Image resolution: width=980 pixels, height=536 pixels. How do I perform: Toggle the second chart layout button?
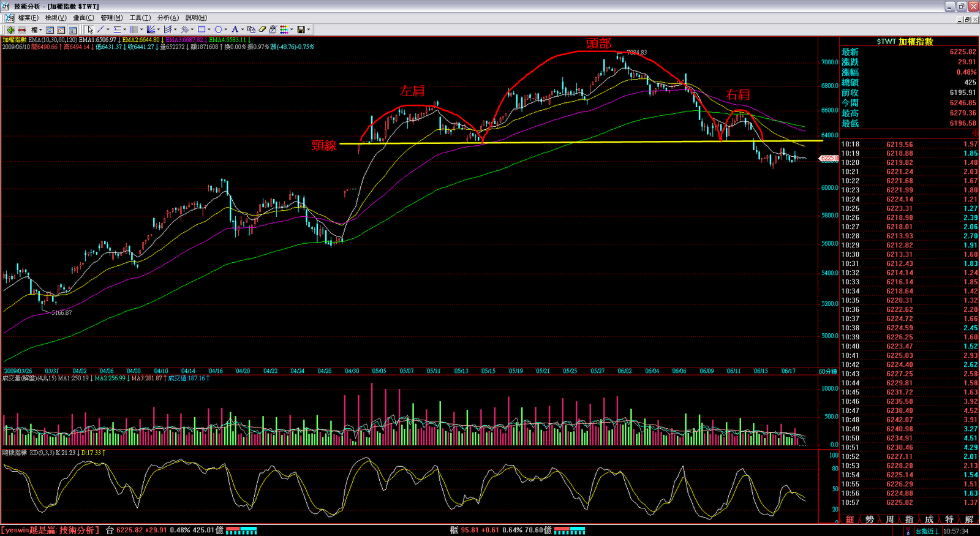point(61,29)
